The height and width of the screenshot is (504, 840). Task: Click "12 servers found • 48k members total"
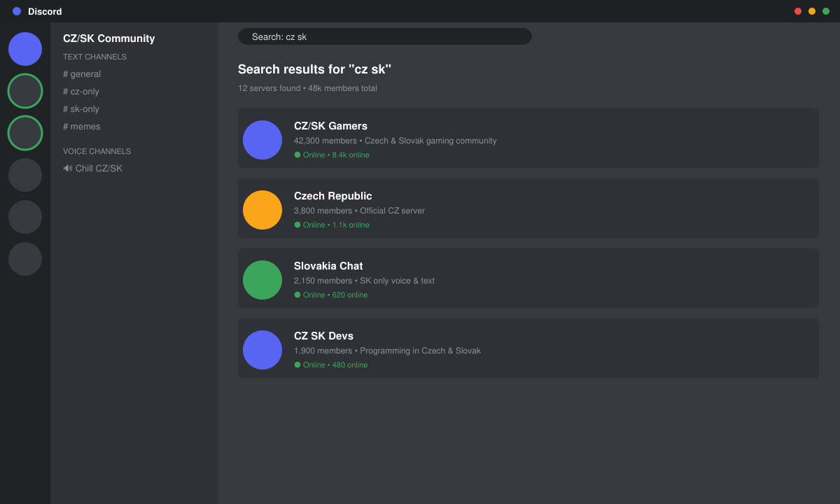(307, 88)
